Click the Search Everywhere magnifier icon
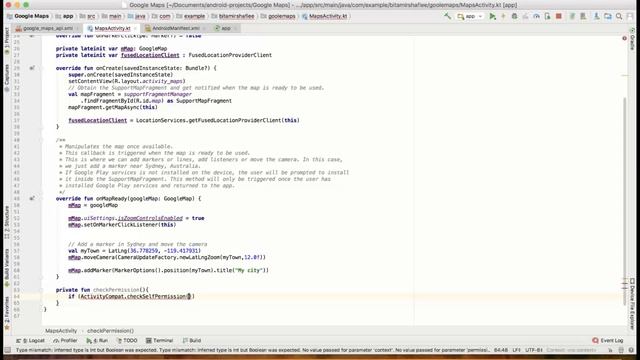Screen dimensions: 640x360 (619, 16)
